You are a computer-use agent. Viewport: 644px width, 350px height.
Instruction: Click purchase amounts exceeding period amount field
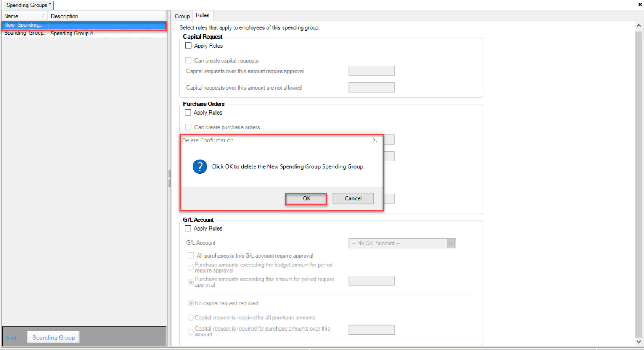[371, 281]
